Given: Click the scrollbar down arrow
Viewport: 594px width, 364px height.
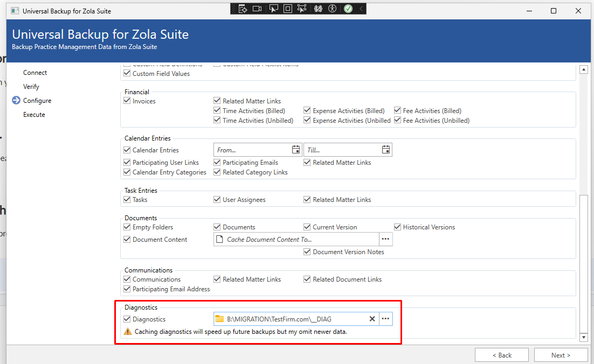Looking at the screenshot, I should pos(584,337).
